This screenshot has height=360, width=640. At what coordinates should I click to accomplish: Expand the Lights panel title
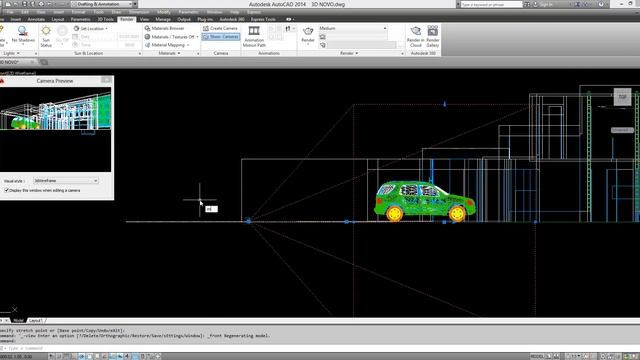click(x=11, y=53)
